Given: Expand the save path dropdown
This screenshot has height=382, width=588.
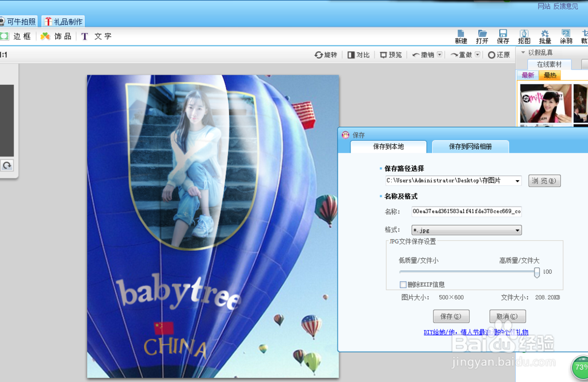Looking at the screenshot, I should 517,181.
